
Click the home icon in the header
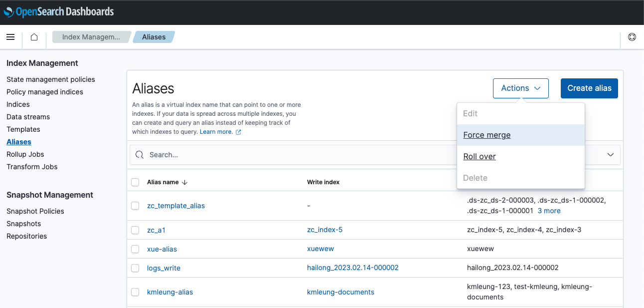point(33,36)
